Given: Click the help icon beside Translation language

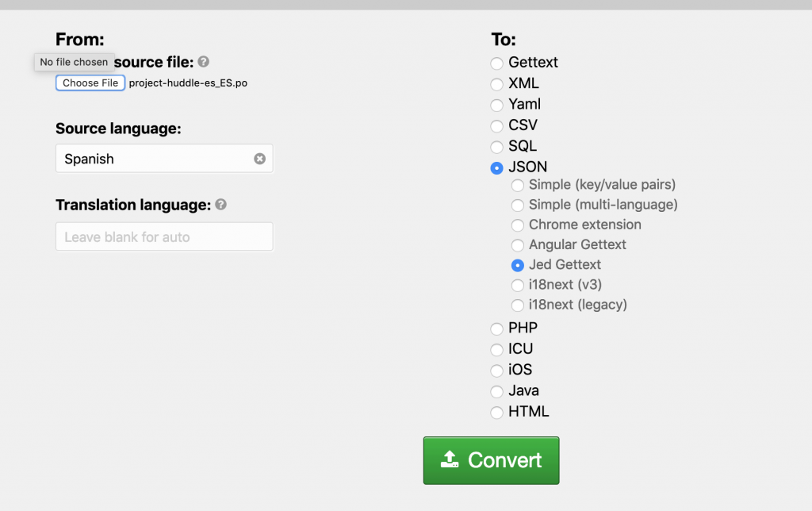Looking at the screenshot, I should point(220,205).
